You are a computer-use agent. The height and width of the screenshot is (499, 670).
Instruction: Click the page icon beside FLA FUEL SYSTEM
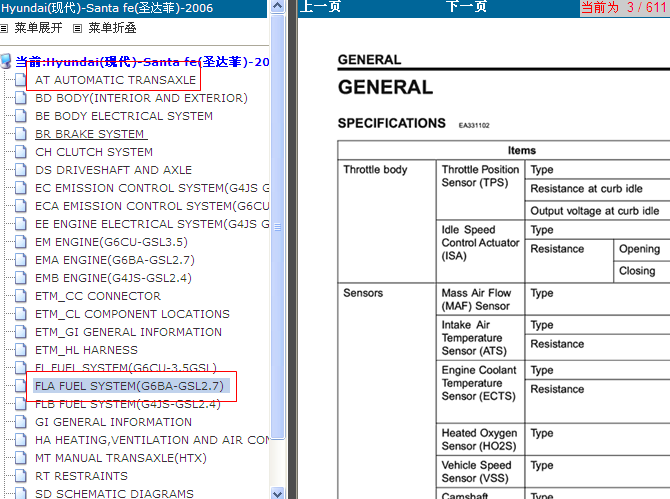tap(21, 386)
